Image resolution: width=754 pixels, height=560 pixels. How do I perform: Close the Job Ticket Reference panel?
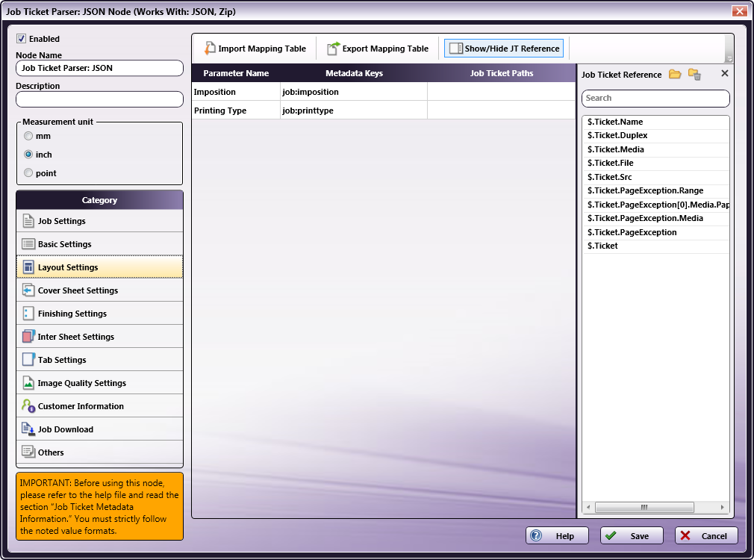click(725, 73)
